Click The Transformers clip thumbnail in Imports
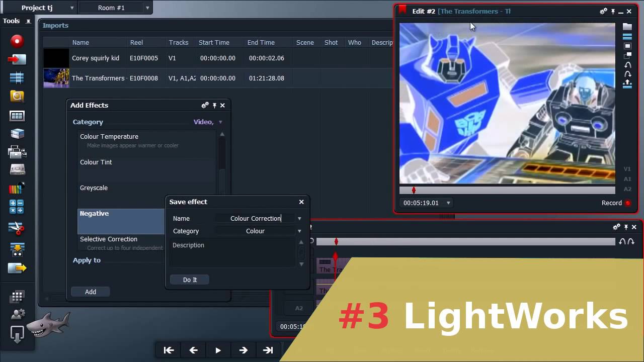This screenshot has height=362, width=644. click(x=56, y=78)
